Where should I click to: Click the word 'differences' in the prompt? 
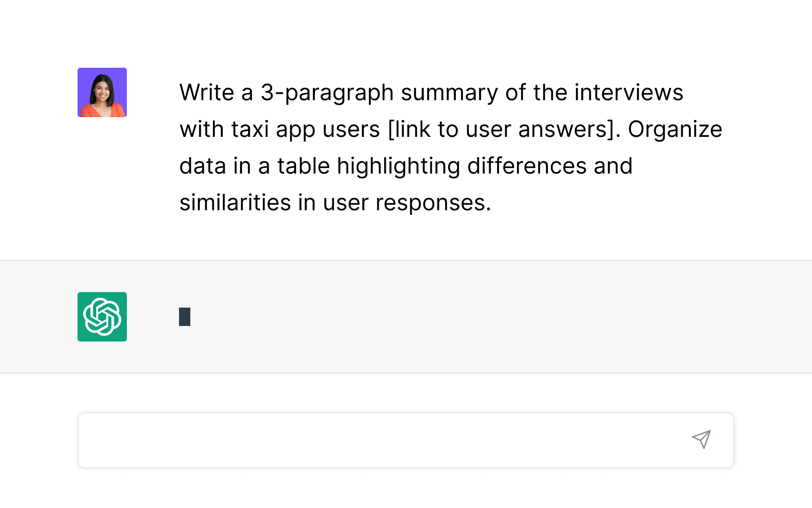(x=526, y=166)
